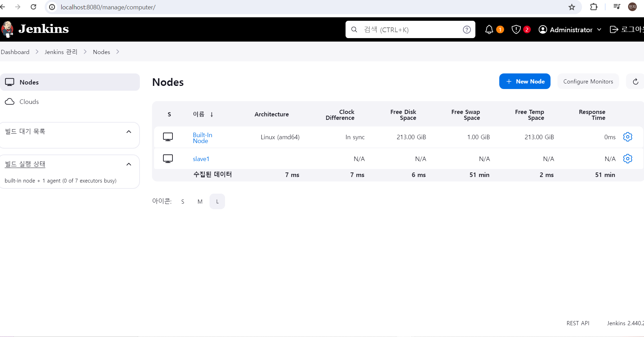The image size is (644, 337).
Task: Select the Clouds sidebar icon
Action: click(10, 101)
